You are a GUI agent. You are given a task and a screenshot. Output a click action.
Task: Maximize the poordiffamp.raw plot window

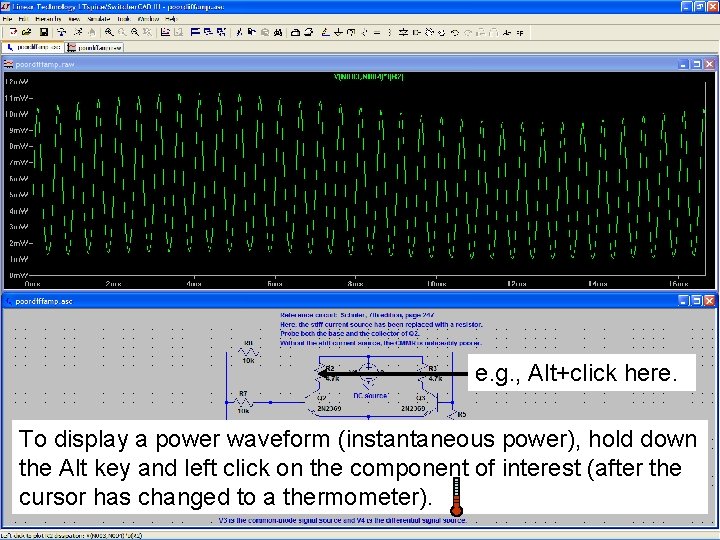pyautogui.click(x=697, y=64)
